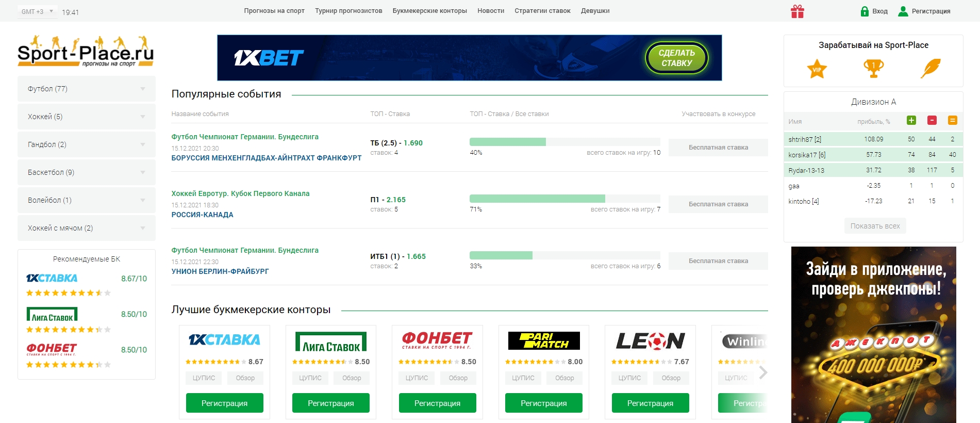Viewport: 980px width, 423px height.
Task: Open ФОНБЕТ logo in recommended bookmakers
Action: point(52,349)
